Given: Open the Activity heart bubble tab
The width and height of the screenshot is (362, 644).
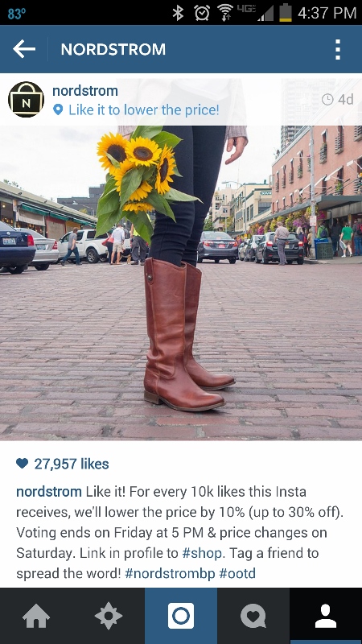Looking at the screenshot, I should (x=253, y=616).
